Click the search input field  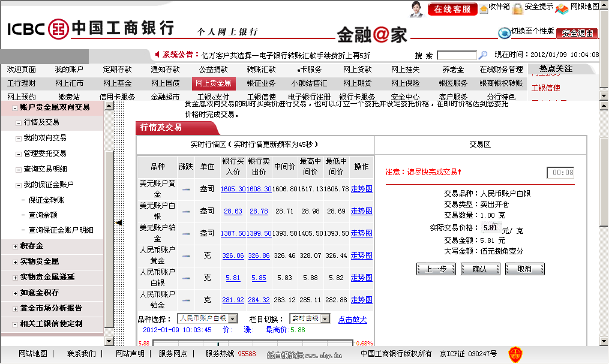[457, 55]
